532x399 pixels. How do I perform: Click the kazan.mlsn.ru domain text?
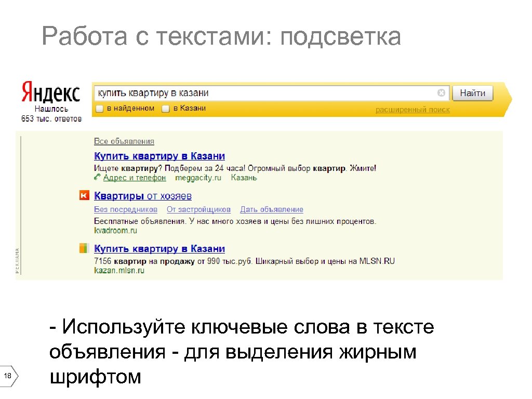pos(119,270)
